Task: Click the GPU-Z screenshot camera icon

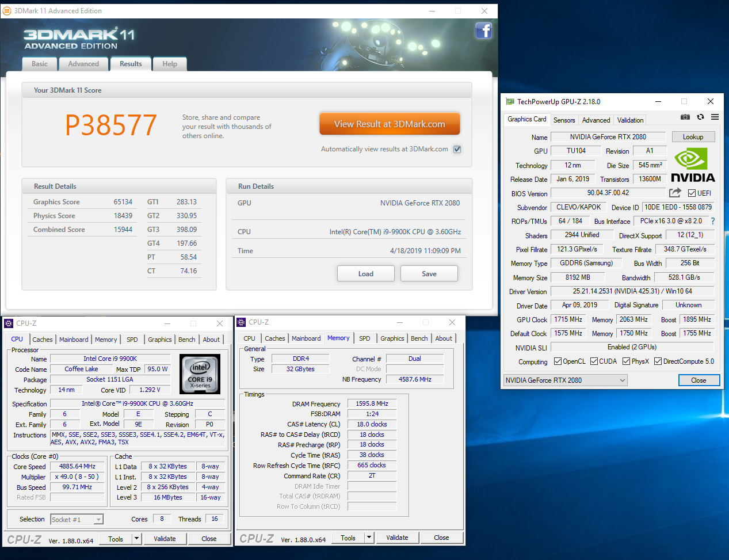Action: click(x=685, y=117)
